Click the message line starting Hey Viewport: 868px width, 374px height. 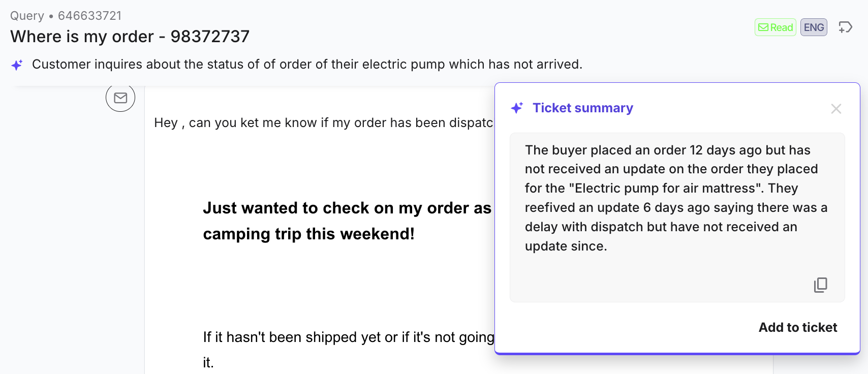coord(324,123)
